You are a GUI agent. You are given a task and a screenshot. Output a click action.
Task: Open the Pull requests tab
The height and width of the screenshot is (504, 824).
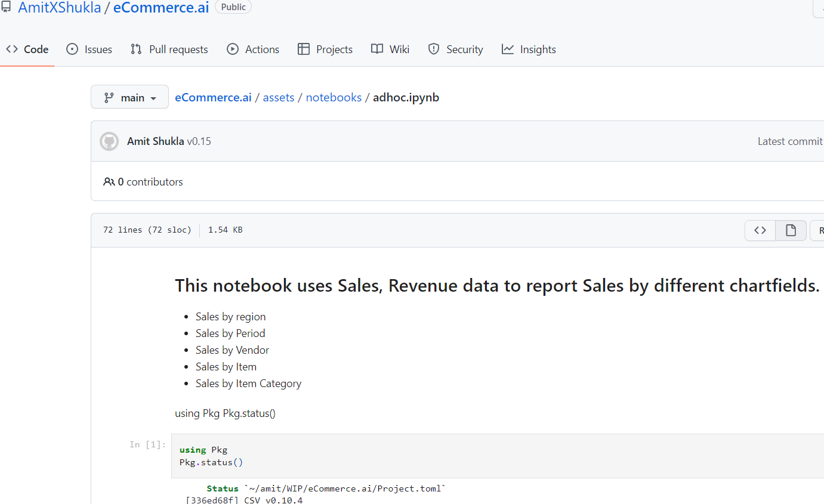tap(169, 50)
